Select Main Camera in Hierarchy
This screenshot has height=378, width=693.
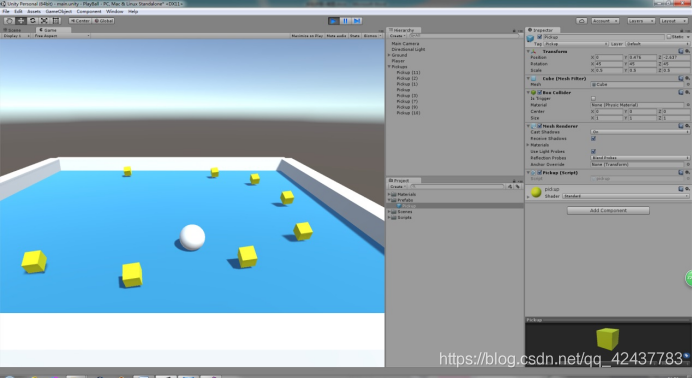pos(405,44)
